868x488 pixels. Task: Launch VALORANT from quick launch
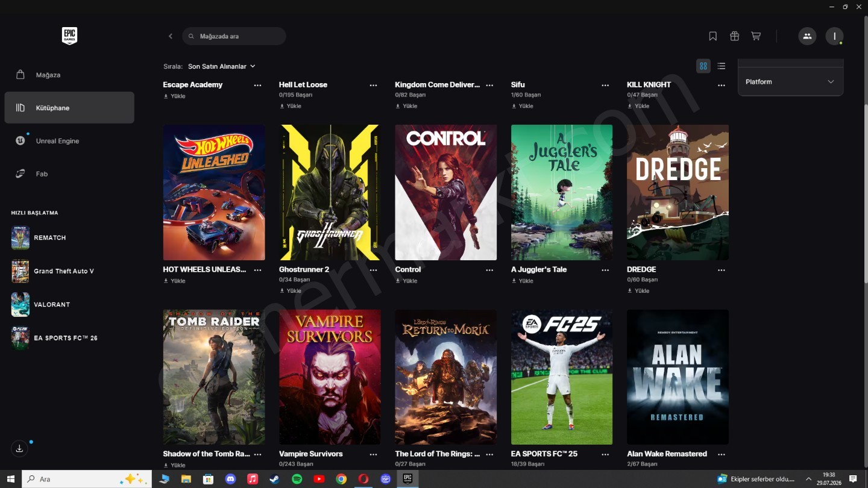pyautogui.click(x=69, y=305)
